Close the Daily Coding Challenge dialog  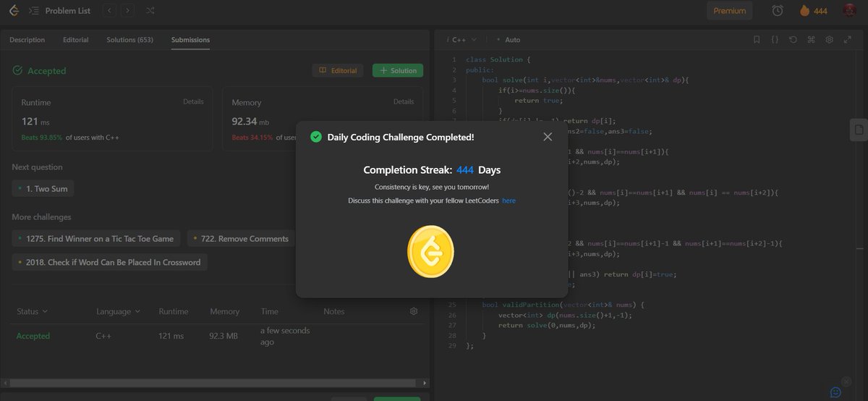(x=548, y=136)
